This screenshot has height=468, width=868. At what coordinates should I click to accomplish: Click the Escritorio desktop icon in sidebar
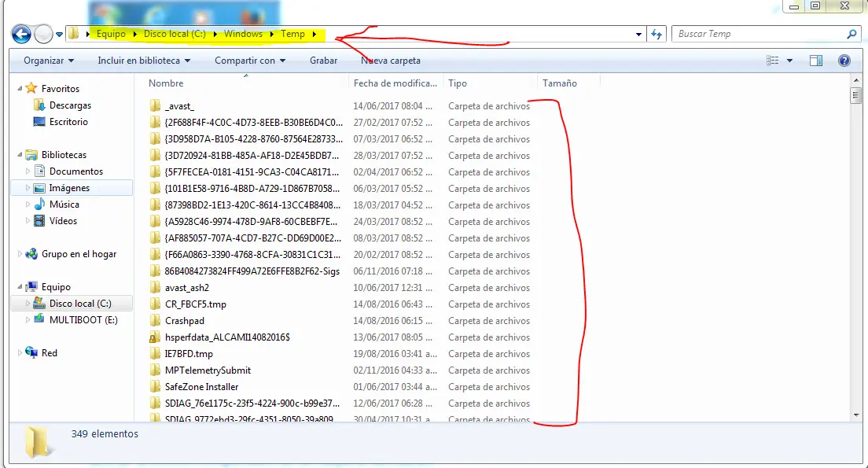[39, 122]
